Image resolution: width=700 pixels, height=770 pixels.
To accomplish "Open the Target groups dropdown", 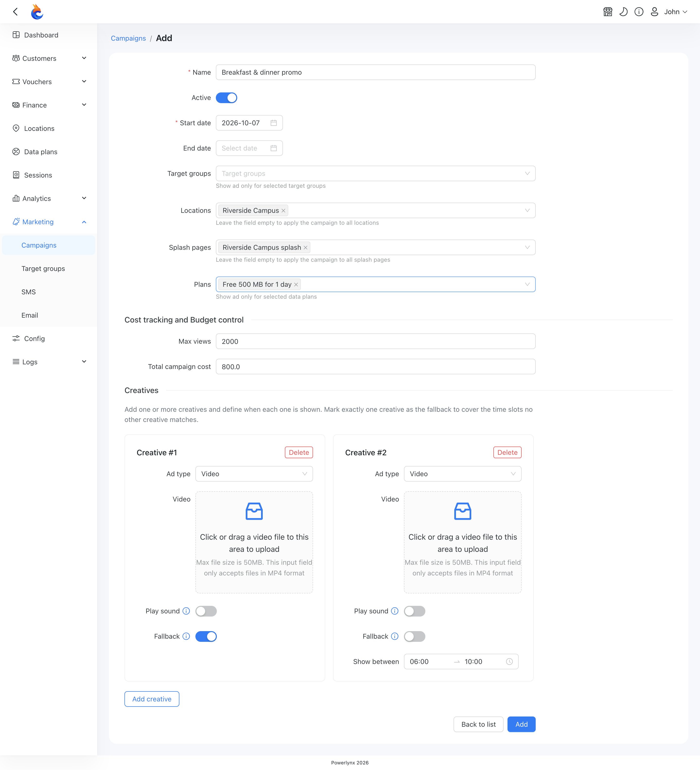I will 376,173.
